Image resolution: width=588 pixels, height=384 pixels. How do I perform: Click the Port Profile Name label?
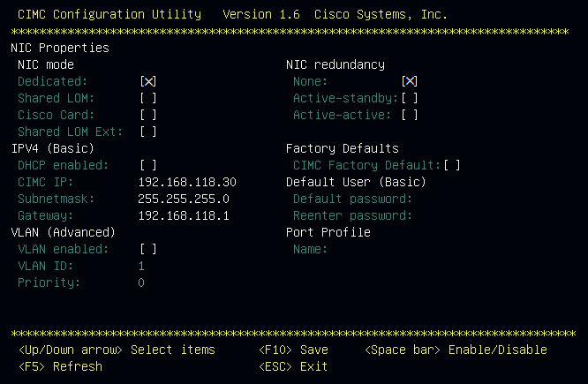(x=310, y=249)
